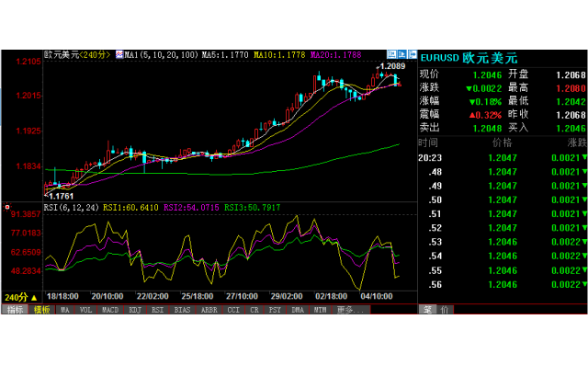The height and width of the screenshot is (365, 588).
Task: Click the 涨幅 value 0.18%
Action: [486, 102]
